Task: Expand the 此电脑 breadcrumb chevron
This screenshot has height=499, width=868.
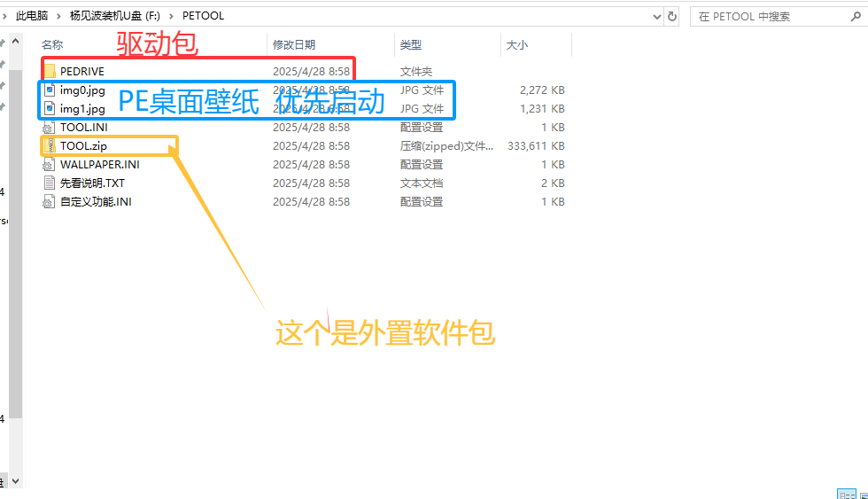Action: click(59, 16)
